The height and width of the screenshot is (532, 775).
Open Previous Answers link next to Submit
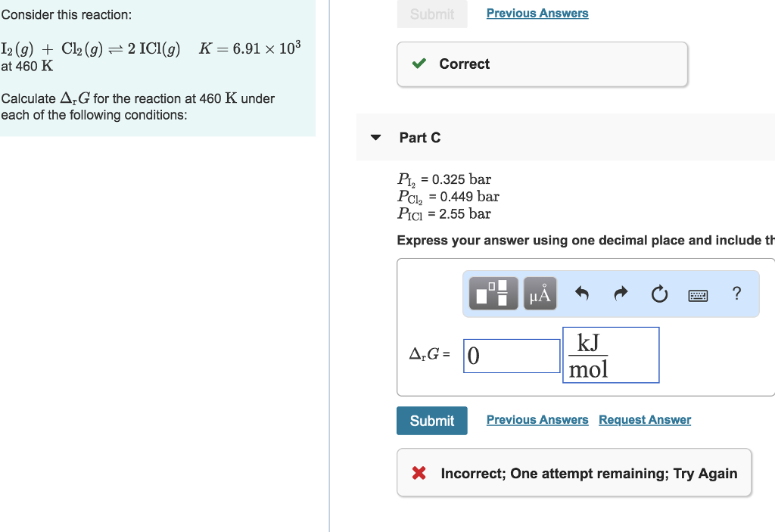point(537,419)
